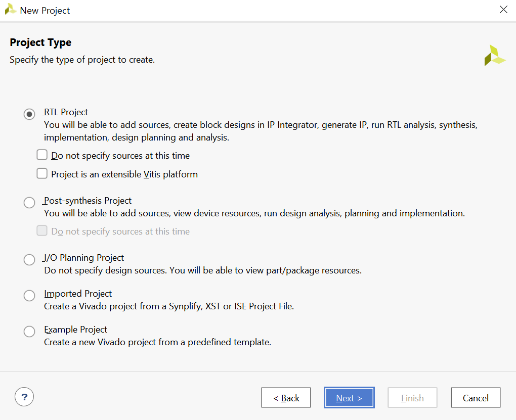Select the Post-synthesis Project option
This screenshot has height=420, width=516.
click(29, 203)
